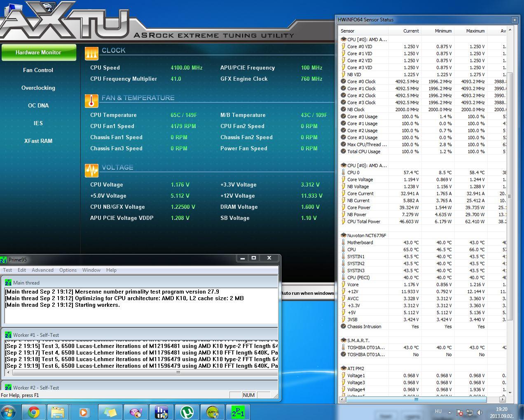
Task: Open OC DNA section in AXTU
Action: coord(38,105)
